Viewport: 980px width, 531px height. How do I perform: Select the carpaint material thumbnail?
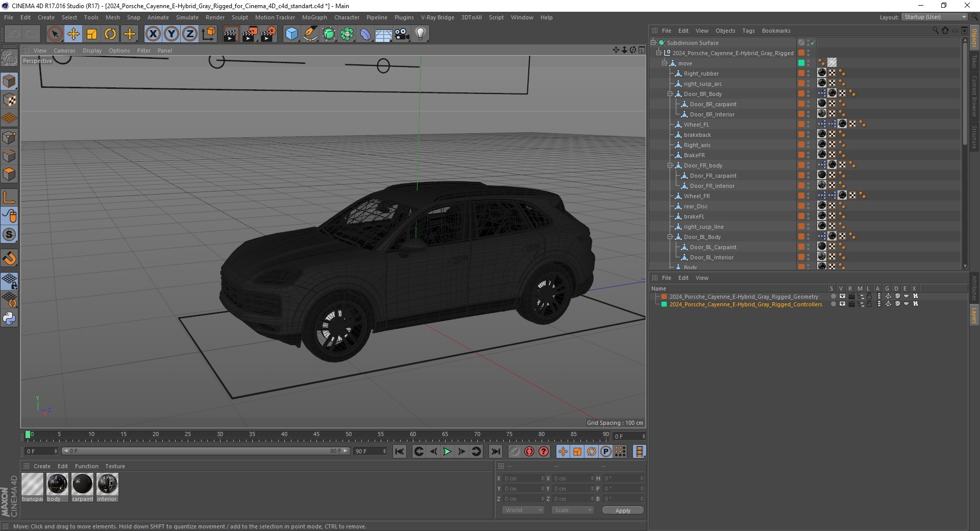coord(82,487)
